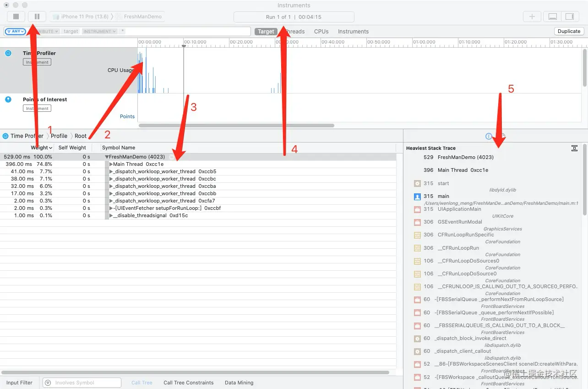
Task: Click the focus arrow beside FreshManDemo (4023)
Action: [x=171, y=157]
